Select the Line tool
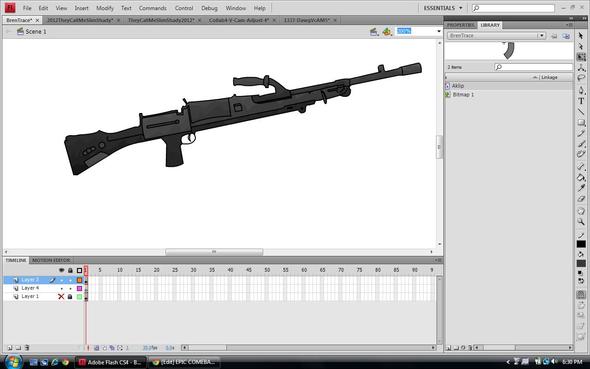The height and width of the screenshot is (369, 590). 581,112
